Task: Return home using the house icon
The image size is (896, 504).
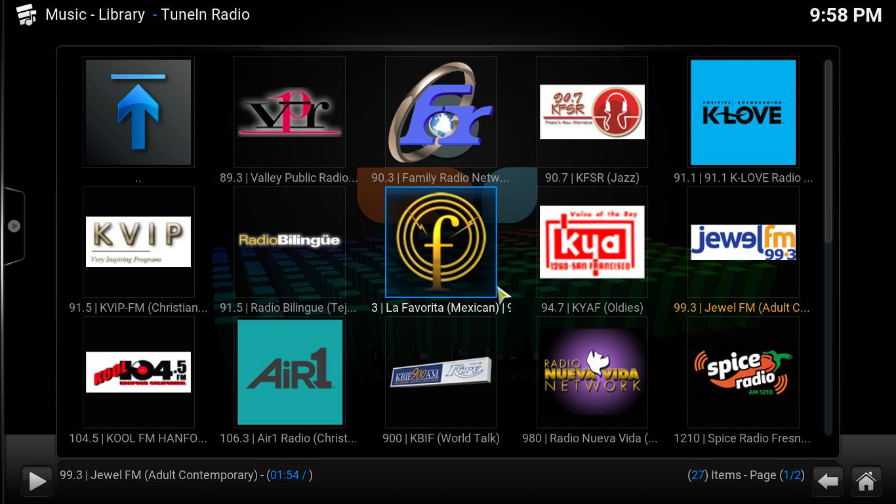Action: [x=866, y=481]
